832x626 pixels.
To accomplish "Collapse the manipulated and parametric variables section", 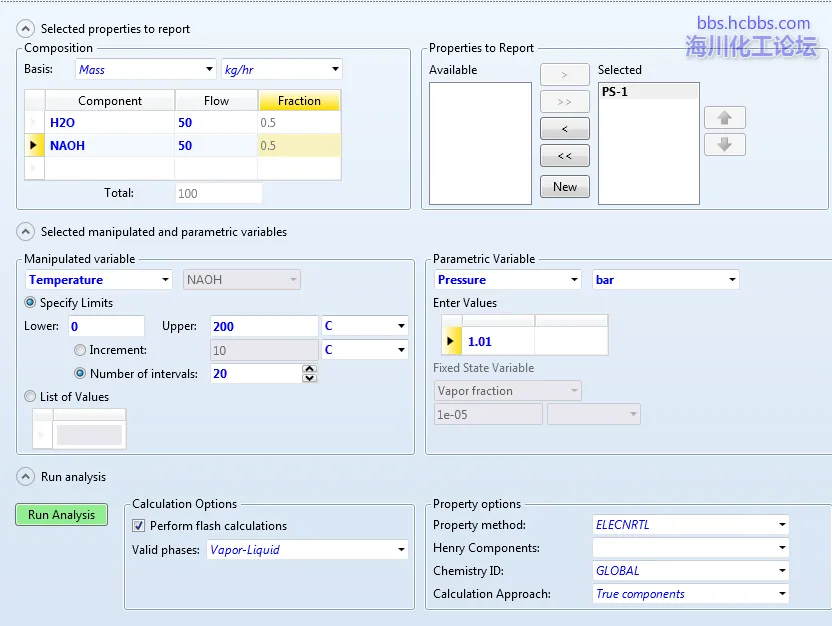I will (x=24, y=232).
